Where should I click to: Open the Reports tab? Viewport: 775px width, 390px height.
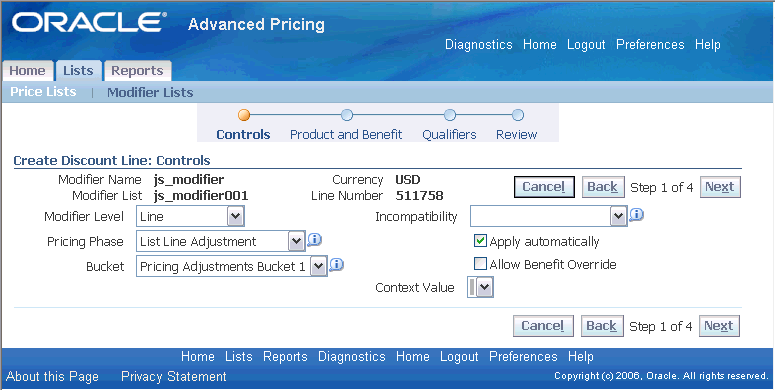tap(137, 71)
